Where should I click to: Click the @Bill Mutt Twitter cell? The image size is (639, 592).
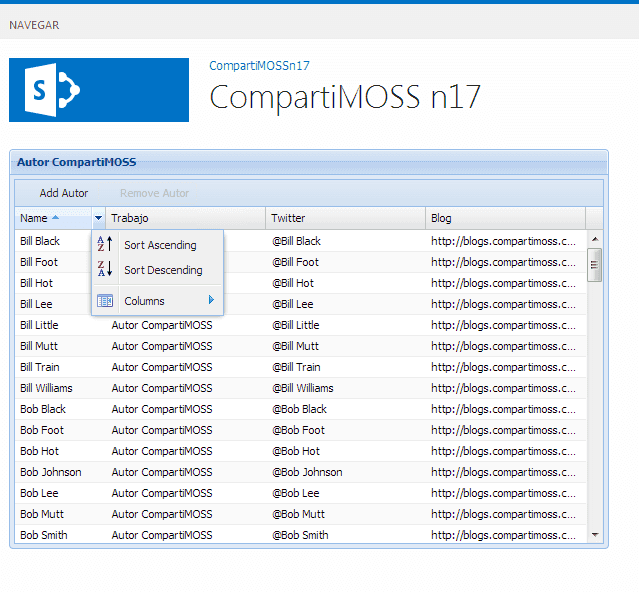tap(346, 346)
